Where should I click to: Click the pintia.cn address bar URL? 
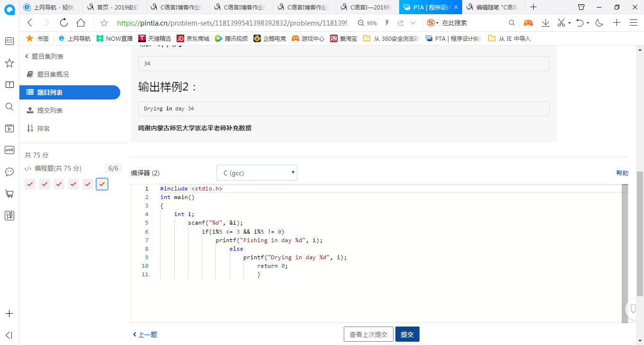(x=232, y=23)
